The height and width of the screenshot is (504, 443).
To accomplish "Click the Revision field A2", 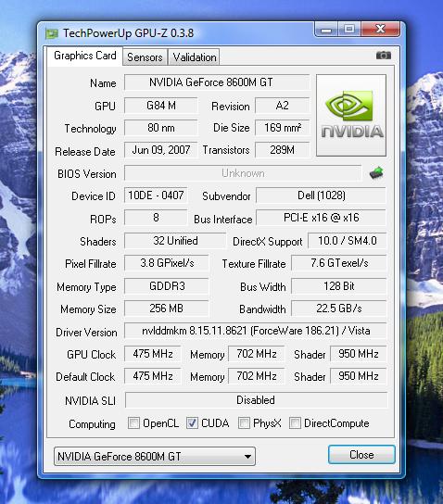I will [283, 106].
